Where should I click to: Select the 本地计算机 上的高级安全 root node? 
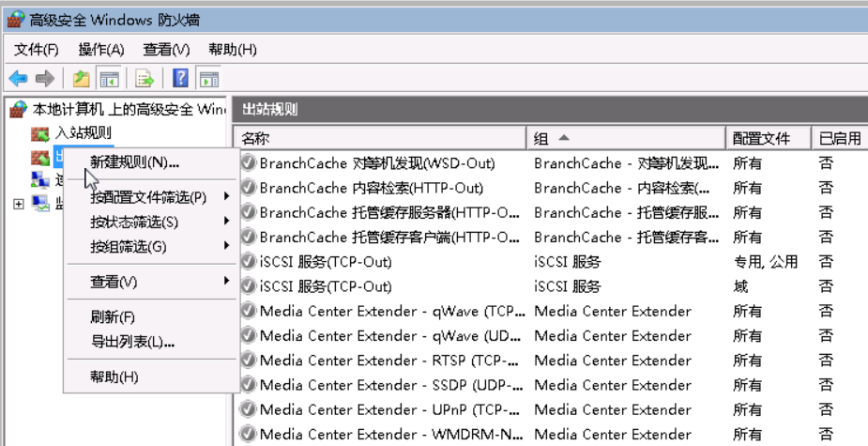pyautogui.click(x=129, y=109)
